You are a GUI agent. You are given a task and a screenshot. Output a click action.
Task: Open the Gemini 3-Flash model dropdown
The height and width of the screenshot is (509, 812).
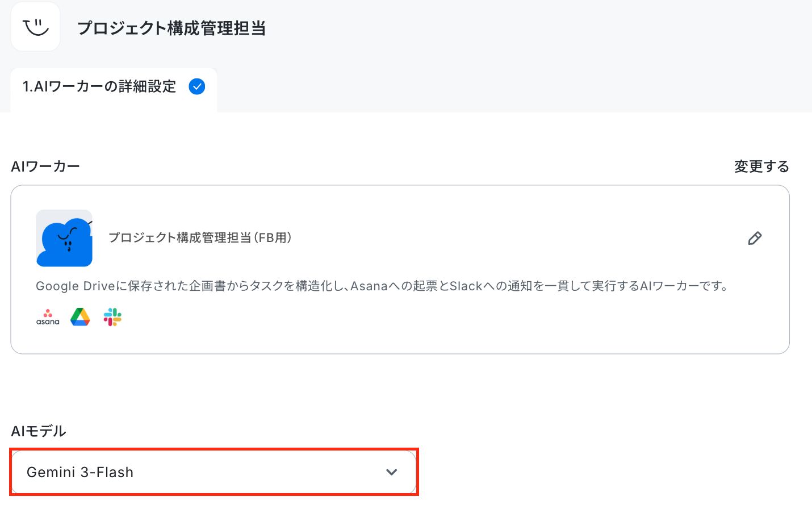click(x=214, y=472)
